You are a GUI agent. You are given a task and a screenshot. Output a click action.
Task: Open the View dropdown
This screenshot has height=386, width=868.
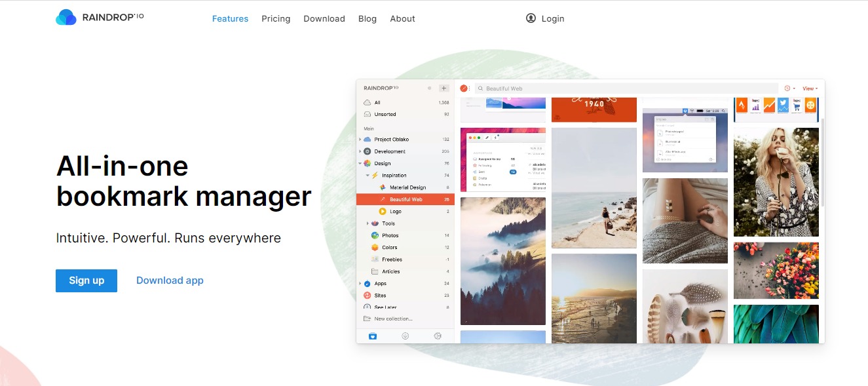pos(810,88)
